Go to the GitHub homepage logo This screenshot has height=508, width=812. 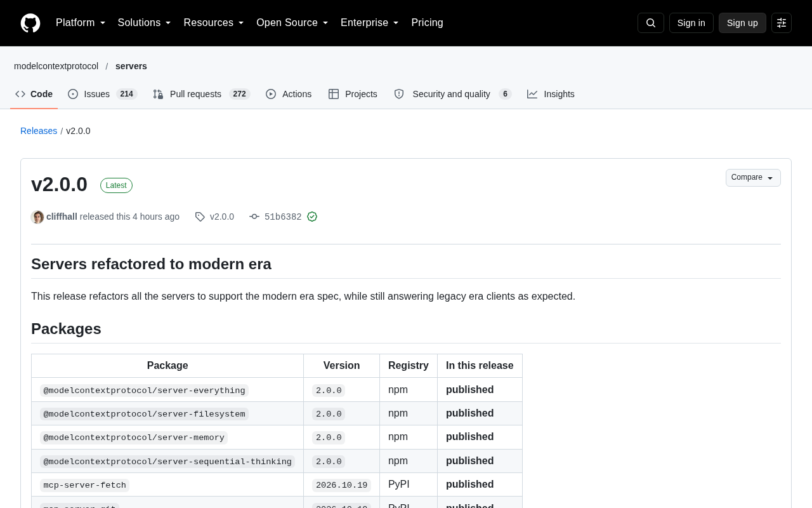coord(30,23)
